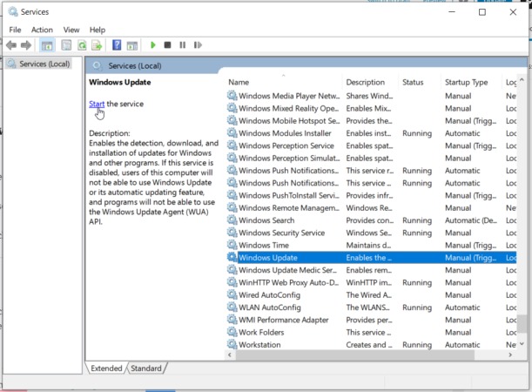This screenshot has height=392, width=532.
Task: Select the Extended tab
Action: pyautogui.click(x=106, y=368)
